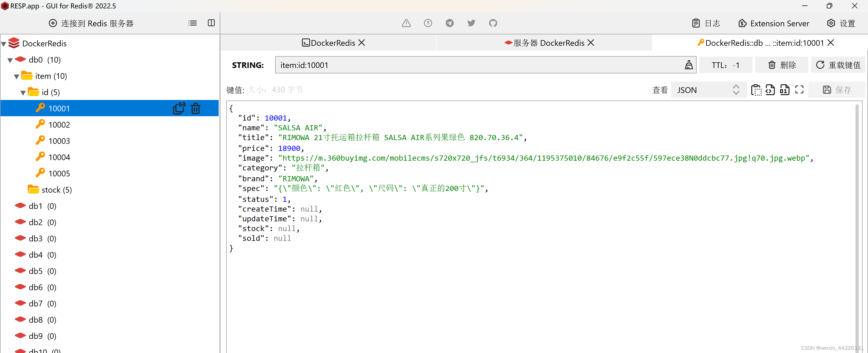This screenshot has height=353, width=868.
Task: Click the lock/encryption icon in STRING field
Action: click(x=688, y=65)
